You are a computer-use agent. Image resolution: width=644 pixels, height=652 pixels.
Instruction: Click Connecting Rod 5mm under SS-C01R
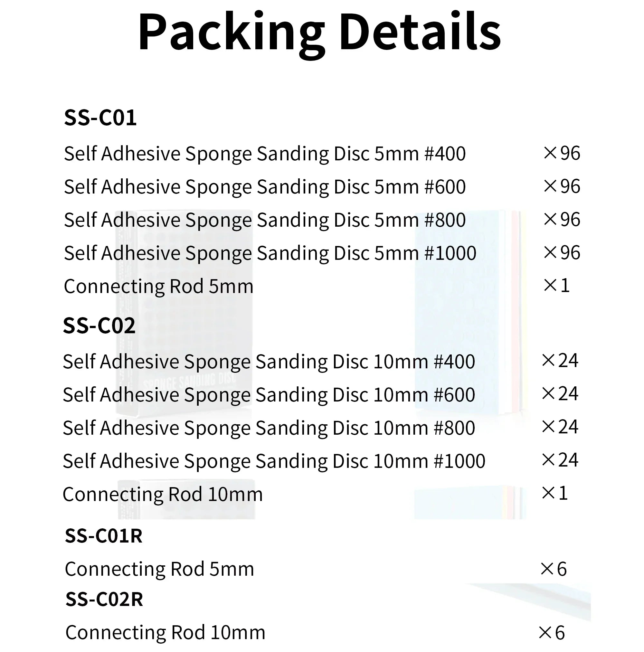(x=159, y=569)
